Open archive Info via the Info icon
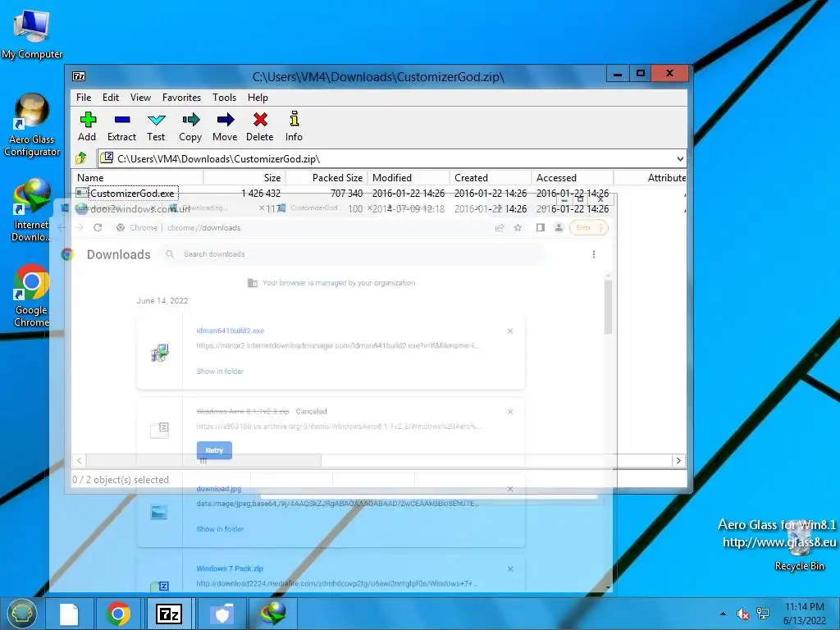Viewport: 840px width, 630px height. (x=294, y=127)
